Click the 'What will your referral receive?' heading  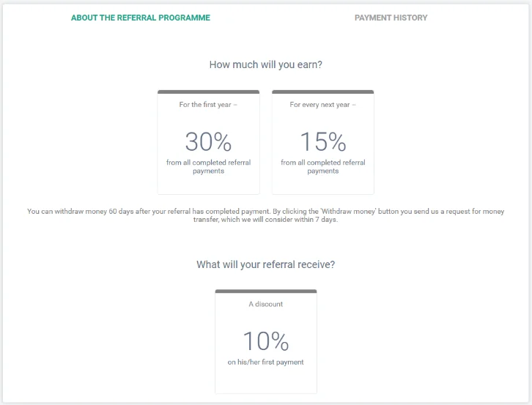(265, 264)
